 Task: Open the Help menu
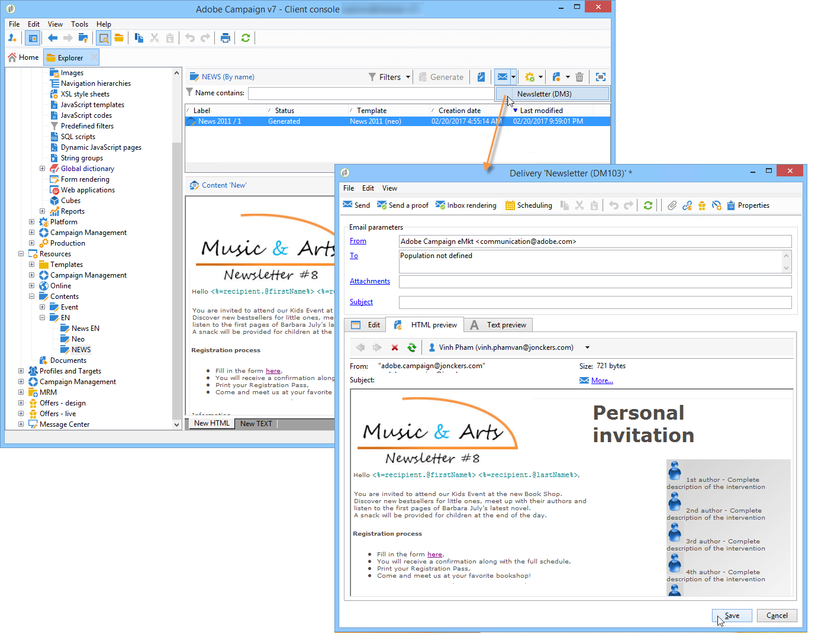104,24
